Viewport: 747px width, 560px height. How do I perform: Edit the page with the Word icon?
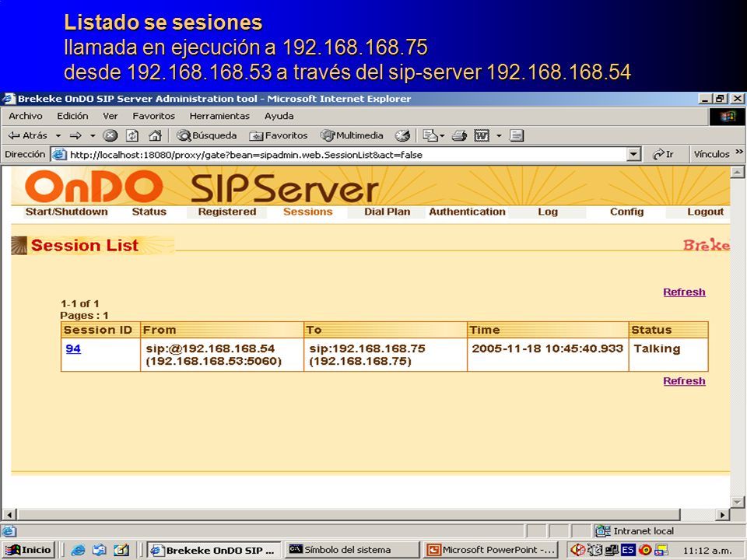coord(482,135)
